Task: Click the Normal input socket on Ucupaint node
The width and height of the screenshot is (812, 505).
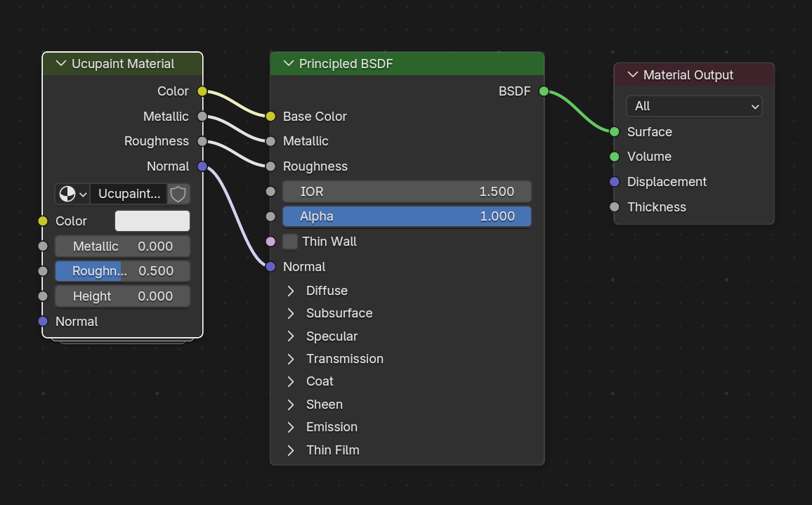Action: pyautogui.click(x=43, y=322)
